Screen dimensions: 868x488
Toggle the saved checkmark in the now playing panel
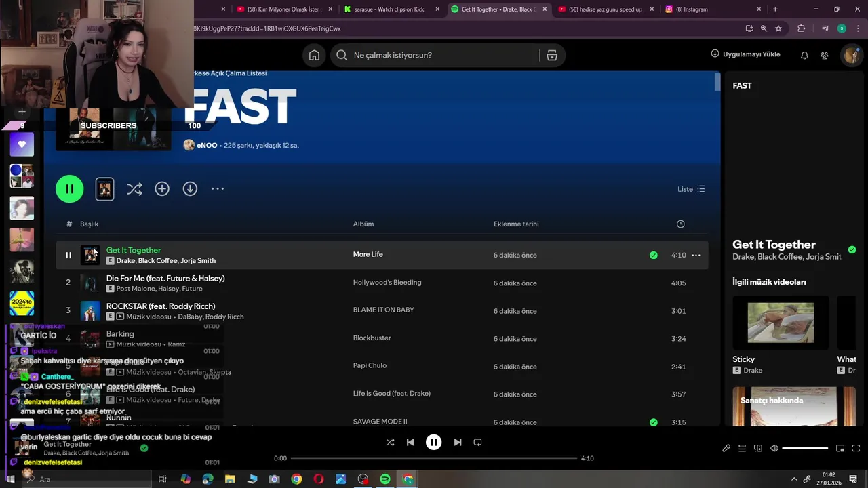852,249
